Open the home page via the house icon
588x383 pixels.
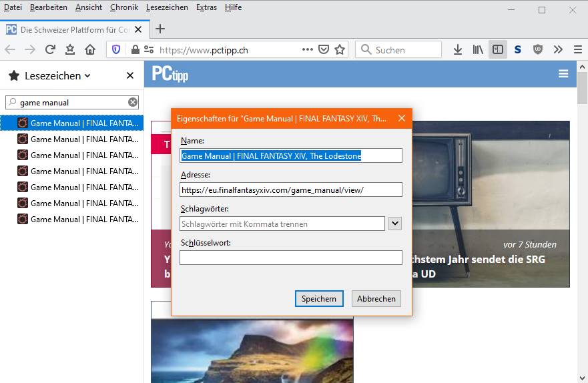(x=90, y=49)
